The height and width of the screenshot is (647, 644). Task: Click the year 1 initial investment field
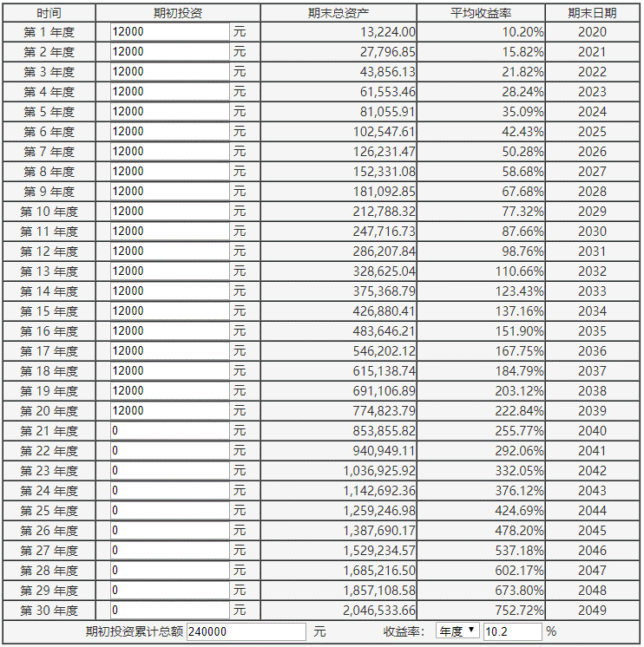coord(169,32)
